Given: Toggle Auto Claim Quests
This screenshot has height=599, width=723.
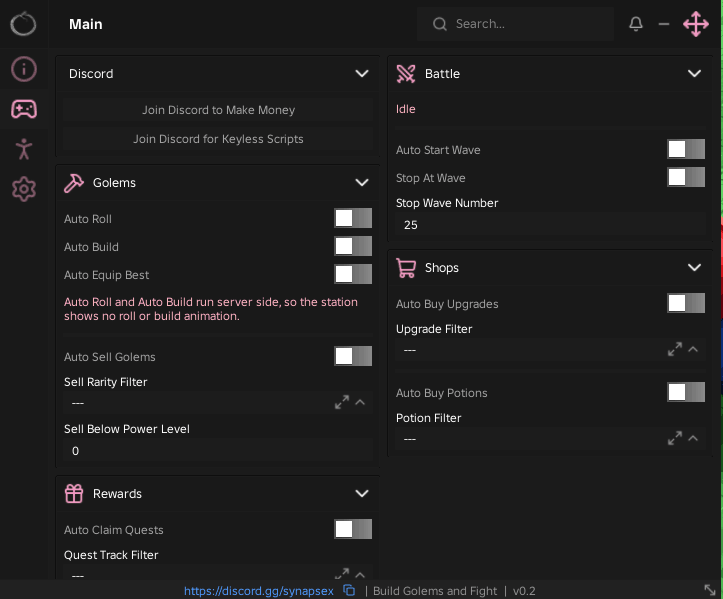Looking at the screenshot, I should [353, 529].
